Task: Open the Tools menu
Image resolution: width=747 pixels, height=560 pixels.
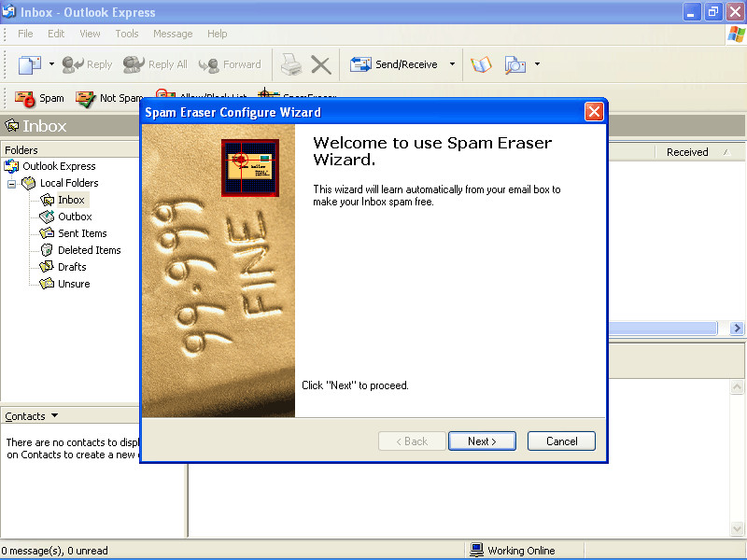Action: pos(127,34)
